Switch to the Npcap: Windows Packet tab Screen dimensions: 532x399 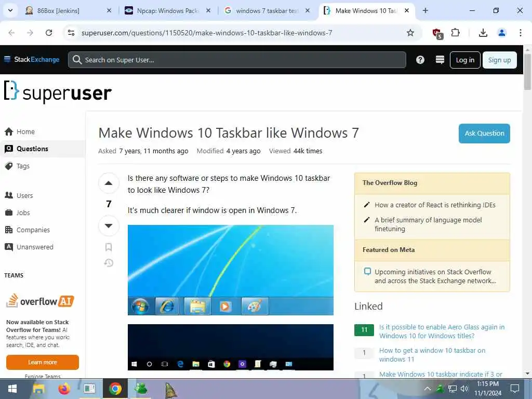click(x=167, y=10)
